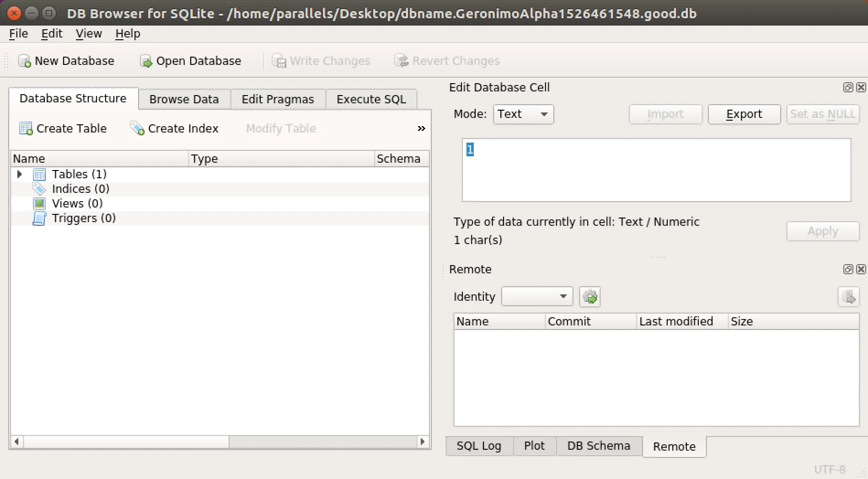Screen dimensions: 868x479
Task: Open the Identity dropdown
Action: pos(537,297)
